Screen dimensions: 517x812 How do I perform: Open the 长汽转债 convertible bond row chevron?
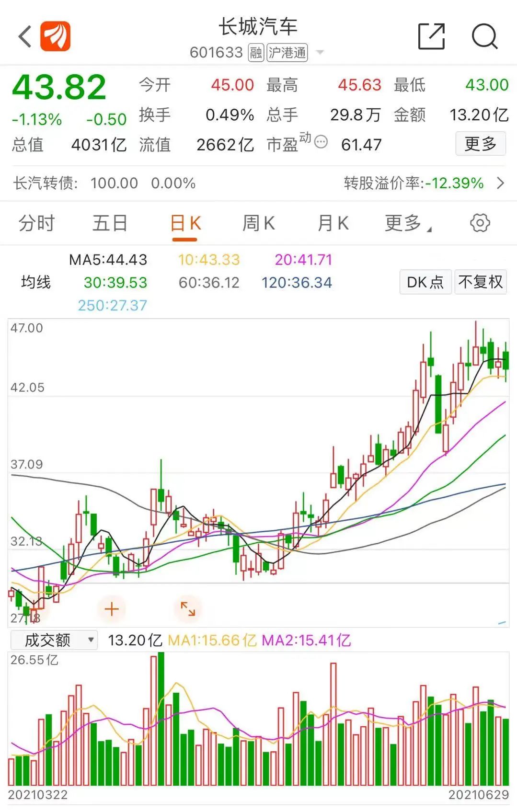[x=501, y=183]
